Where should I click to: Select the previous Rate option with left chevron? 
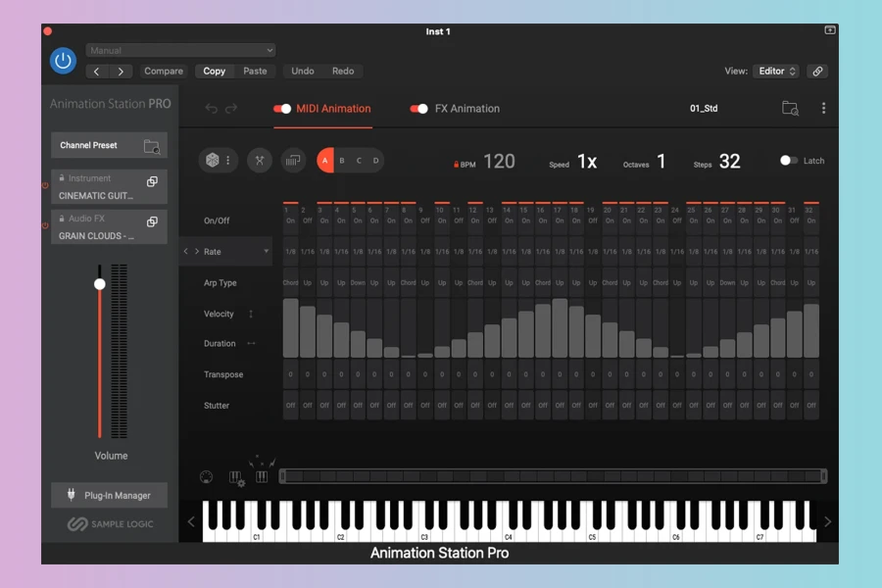(x=185, y=251)
